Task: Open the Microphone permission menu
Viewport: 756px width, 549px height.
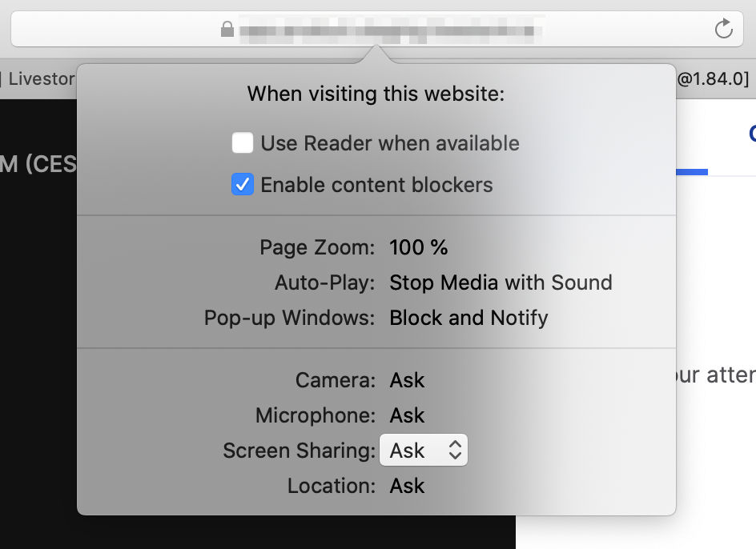Action: pos(407,415)
